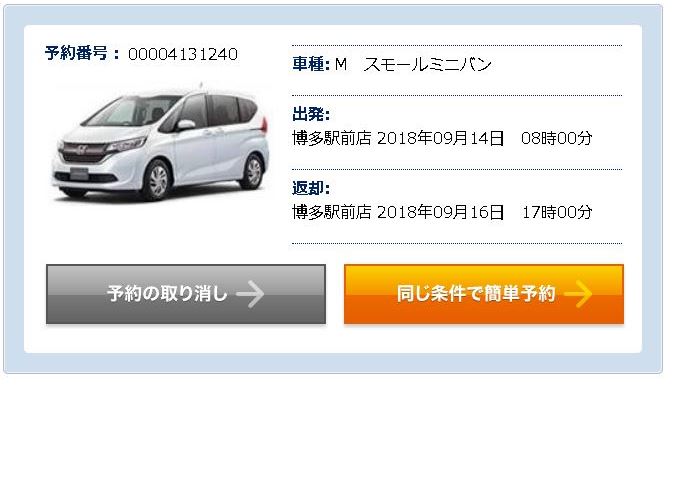673x504 pixels.
Task: Click the 予約番号 label
Action: pos(76,53)
